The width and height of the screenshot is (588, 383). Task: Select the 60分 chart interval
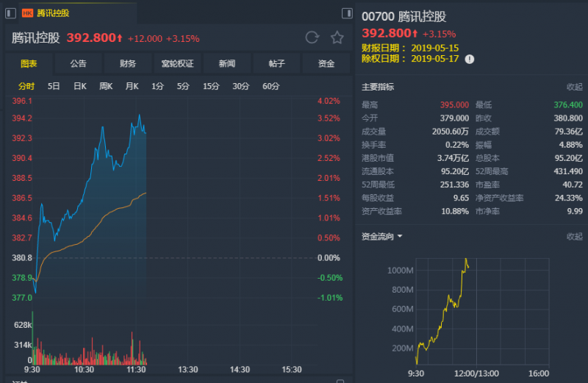[270, 86]
